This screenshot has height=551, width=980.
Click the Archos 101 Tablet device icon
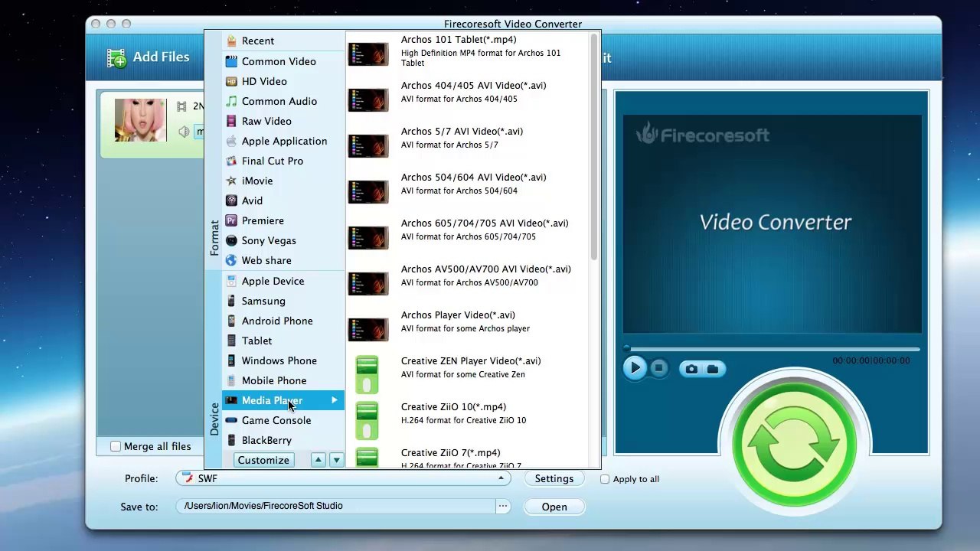tap(368, 54)
